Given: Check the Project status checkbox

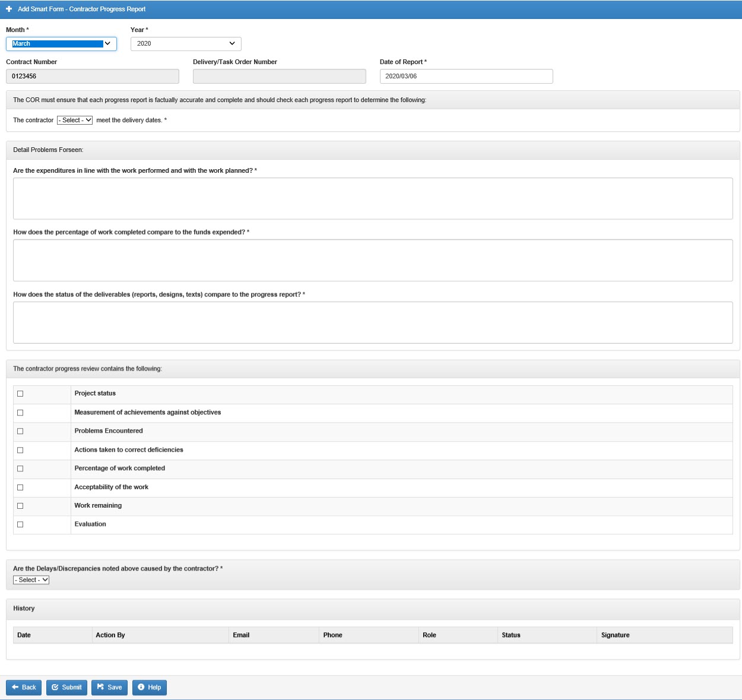Looking at the screenshot, I should (x=20, y=394).
